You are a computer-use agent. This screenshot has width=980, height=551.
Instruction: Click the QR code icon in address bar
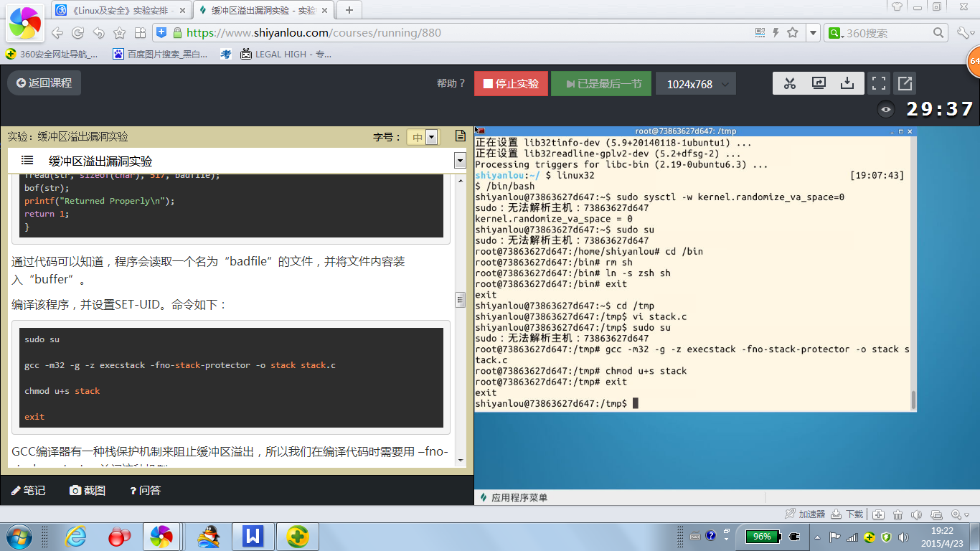(x=760, y=33)
